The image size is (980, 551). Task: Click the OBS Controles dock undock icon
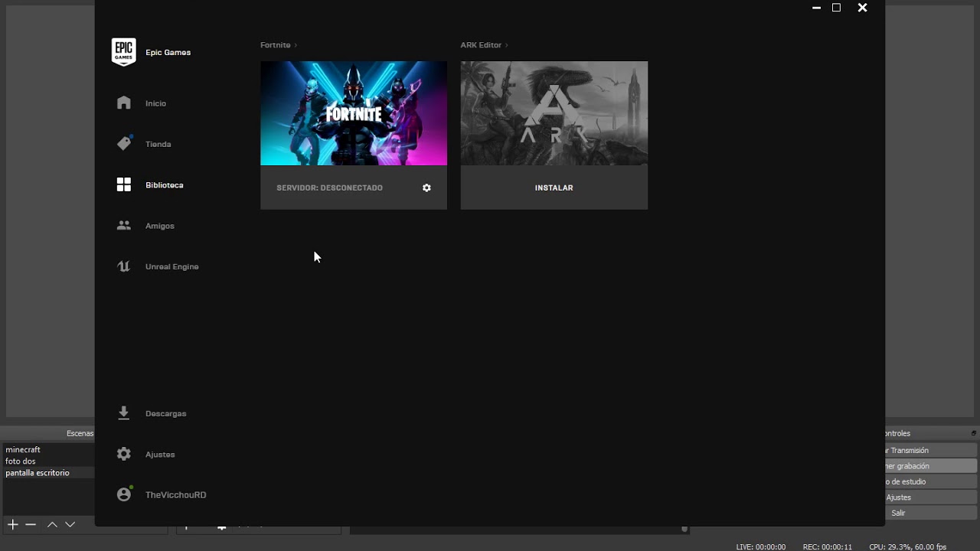click(974, 433)
